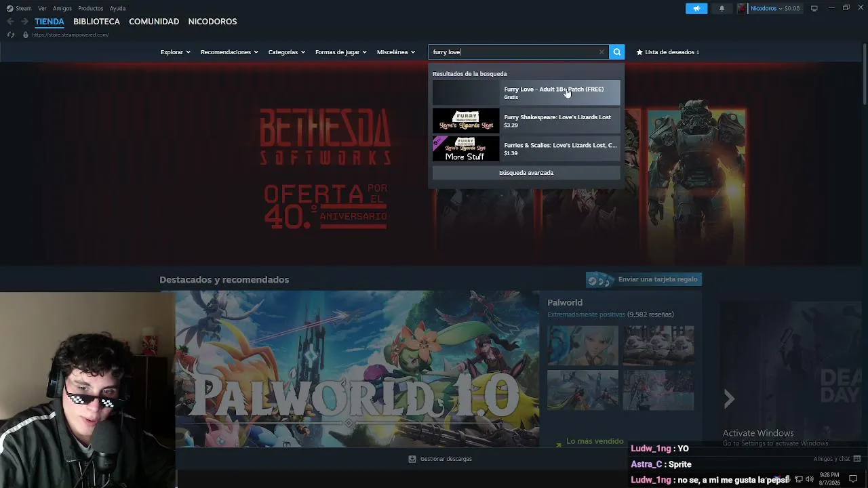Open Windows volume control
The width and height of the screenshot is (868, 488).
[x=810, y=480]
